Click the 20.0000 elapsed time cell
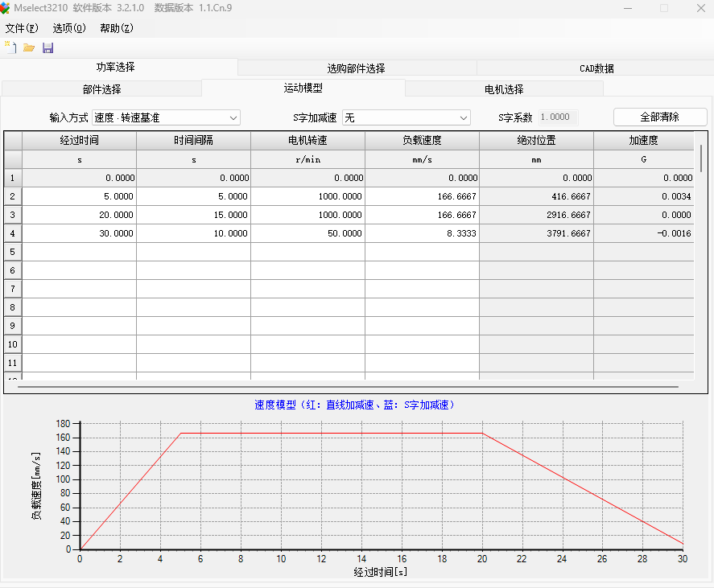 [79, 215]
